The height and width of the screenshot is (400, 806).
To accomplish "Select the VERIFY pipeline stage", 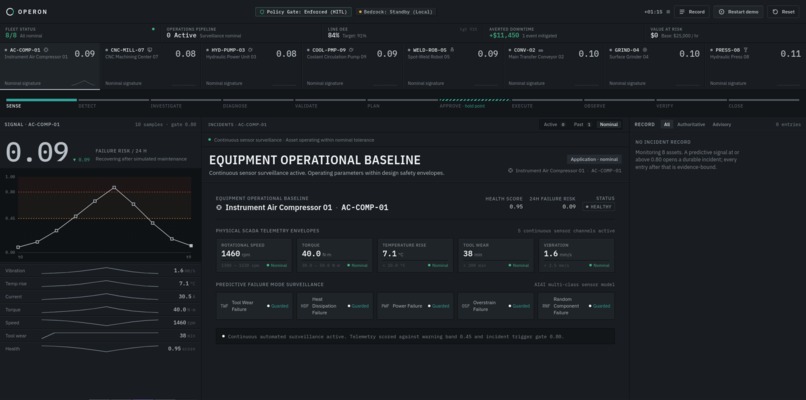I will pos(691,103).
